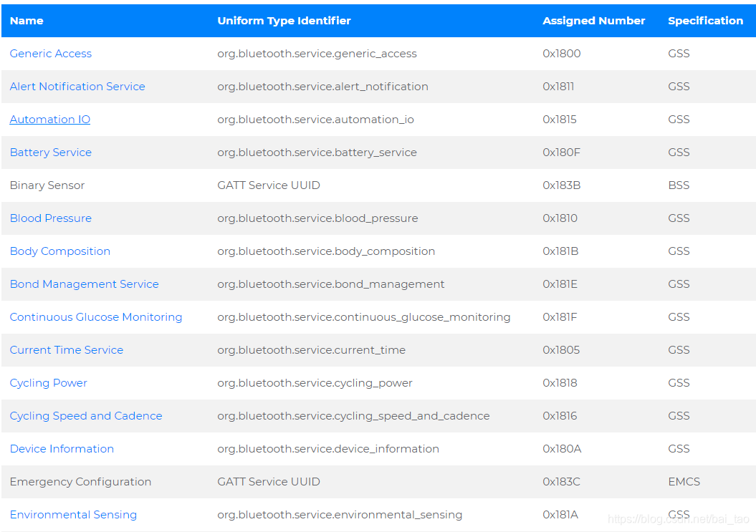Screen dimensions: 756x532
Task: Select org.bluetooth.service.device_information text
Action: coord(328,449)
